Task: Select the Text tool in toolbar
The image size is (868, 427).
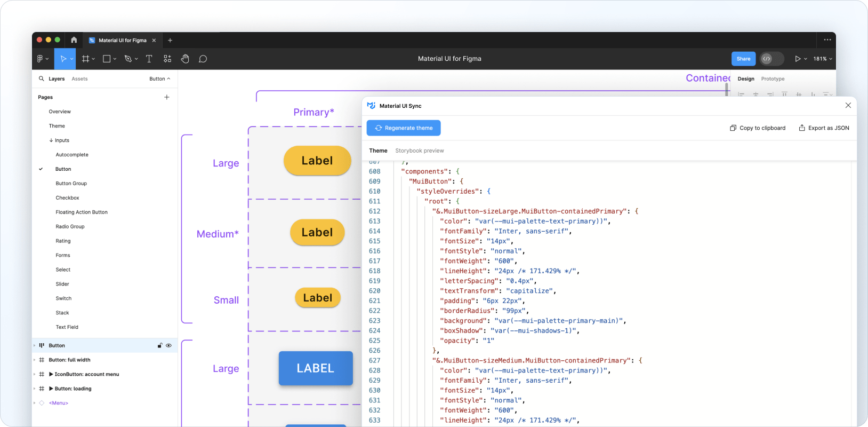Action: (x=149, y=59)
